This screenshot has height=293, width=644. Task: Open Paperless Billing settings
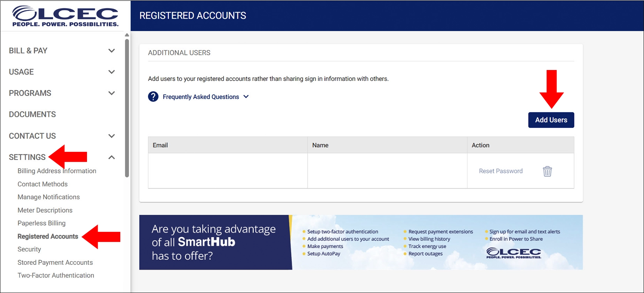click(x=41, y=223)
